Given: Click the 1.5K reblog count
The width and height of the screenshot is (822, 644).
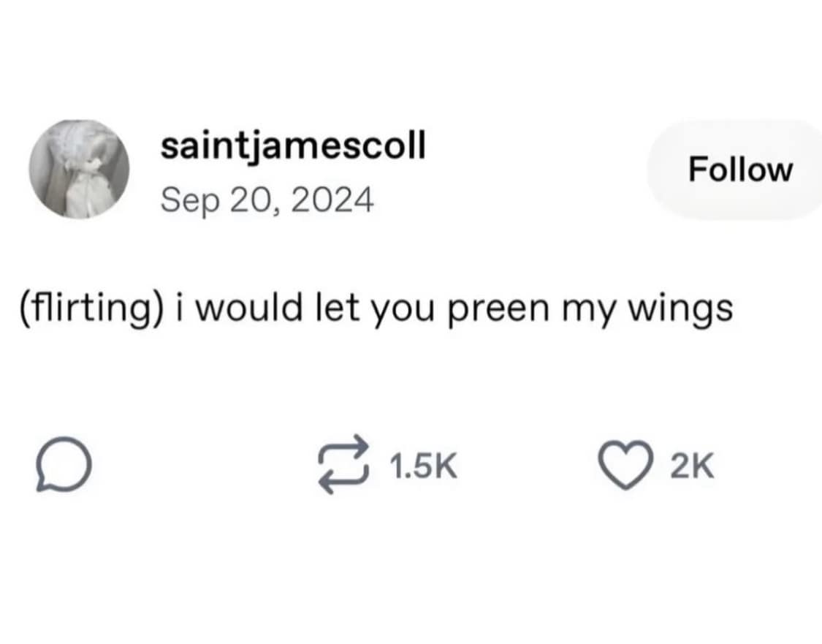Looking at the screenshot, I should pyautogui.click(x=423, y=466).
